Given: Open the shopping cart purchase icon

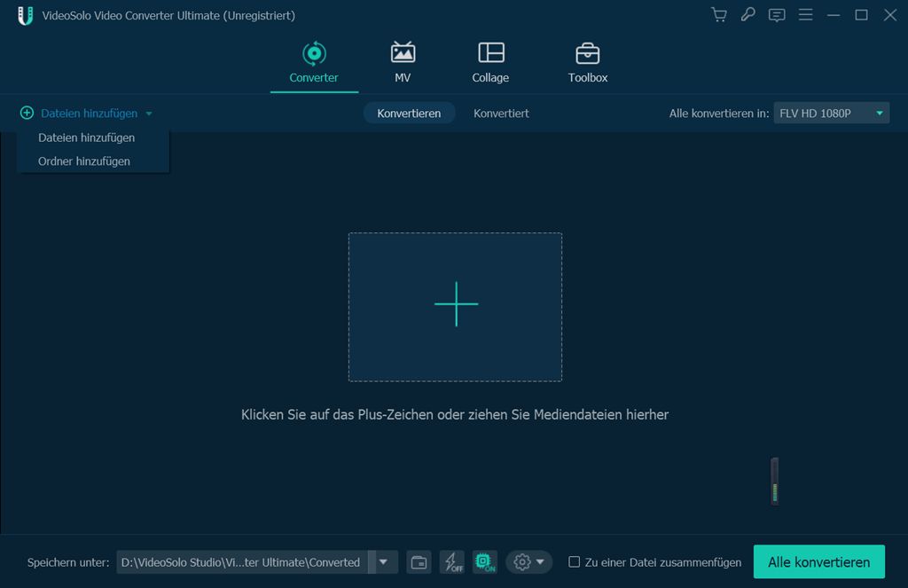Looking at the screenshot, I should (719, 15).
